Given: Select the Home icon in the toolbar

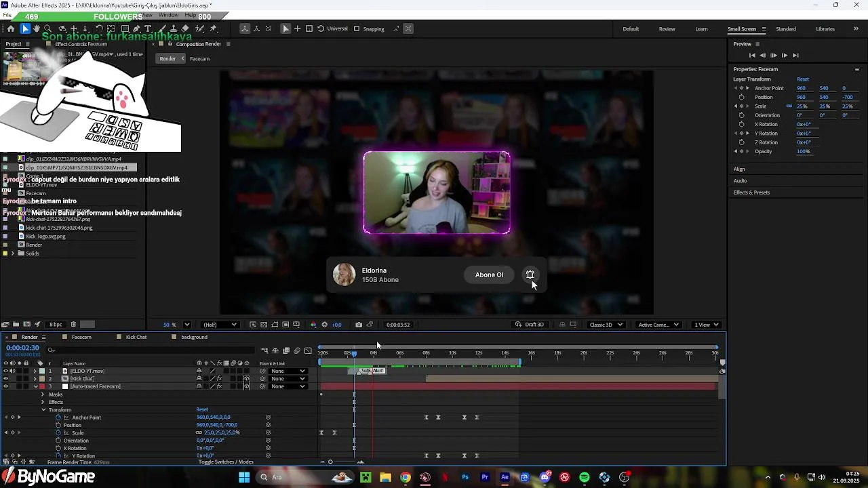Looking at the screenshot, I should pyautogui.click(x=11, y=28).
